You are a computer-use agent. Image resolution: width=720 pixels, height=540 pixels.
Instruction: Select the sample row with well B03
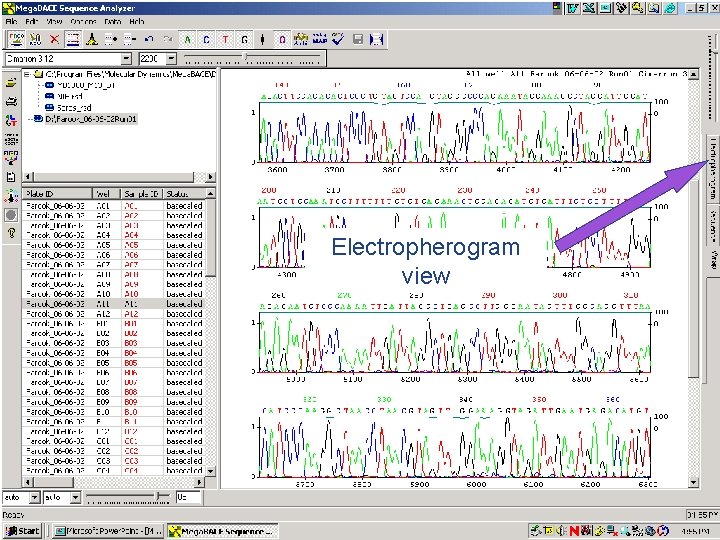113,343
